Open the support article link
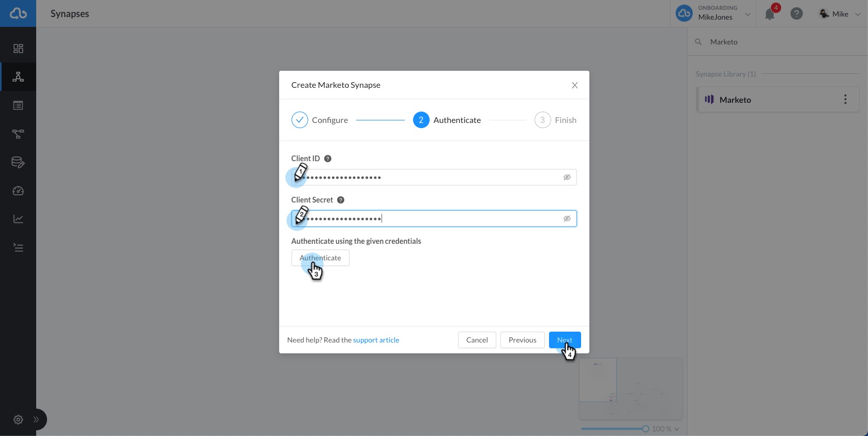The height and width of the screenshot is (436, 868). (x=376, y=340)
